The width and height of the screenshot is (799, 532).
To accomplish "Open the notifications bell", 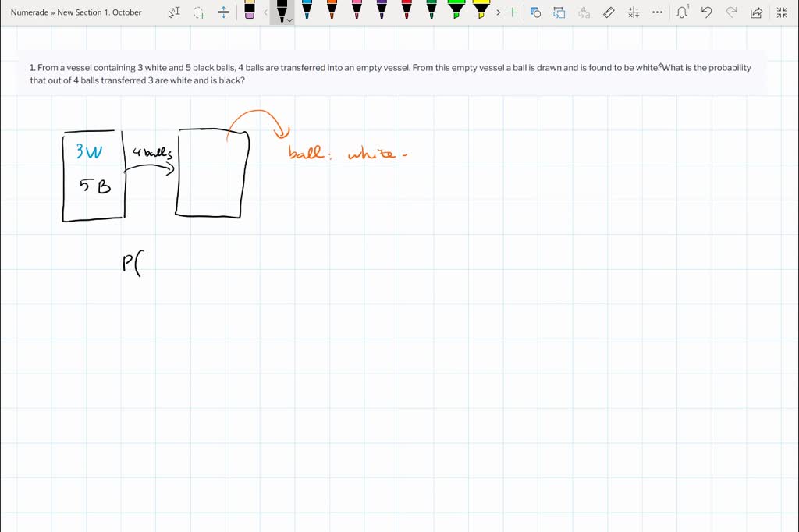I will click(682, 12).
